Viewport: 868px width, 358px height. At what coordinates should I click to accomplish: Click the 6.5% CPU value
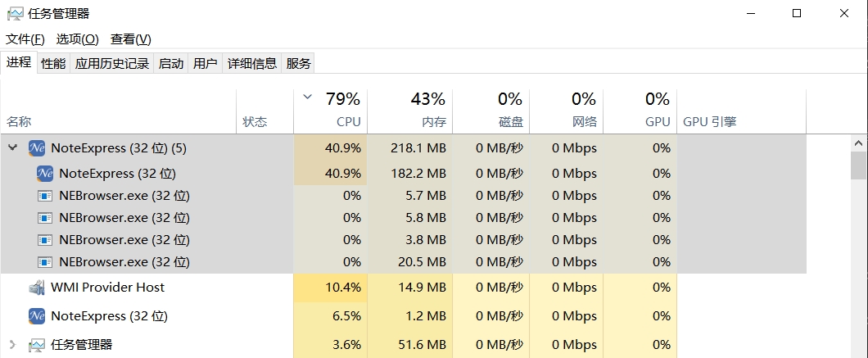[346, 316]
